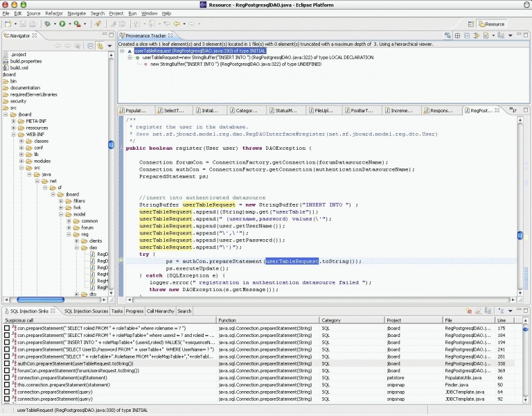Click the red X remove icon in SQL Injection Sinks
The image size is (532, 416).
[x=469, y=311]
